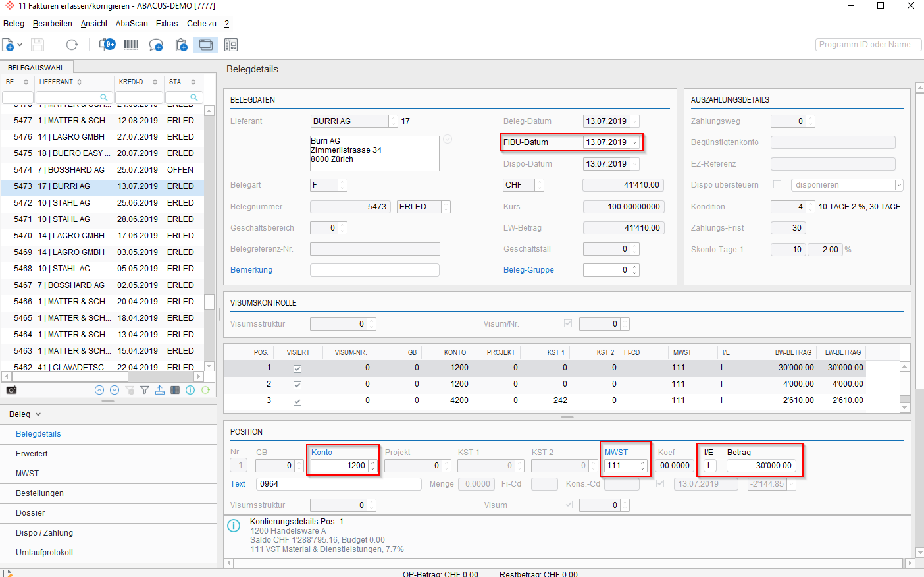The width and height of the screenshot is (924, 577).
Task: Click the Beleg-Gruppe link
Action: [528, 270]
